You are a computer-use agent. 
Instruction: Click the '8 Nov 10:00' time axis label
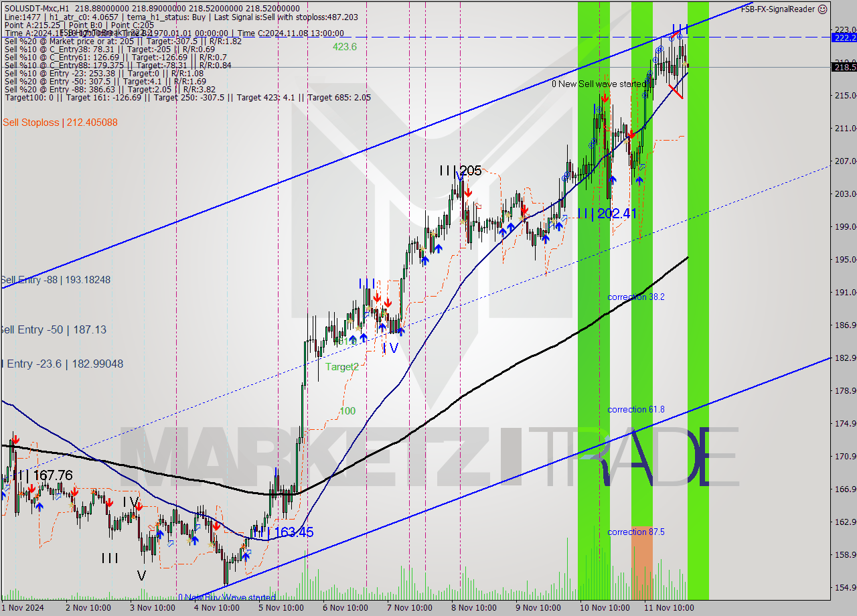473,608
